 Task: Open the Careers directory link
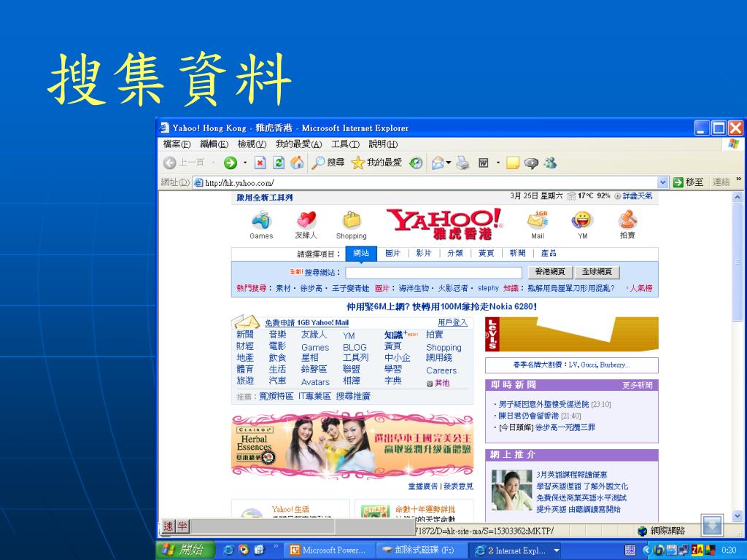(x=441, y=370)
